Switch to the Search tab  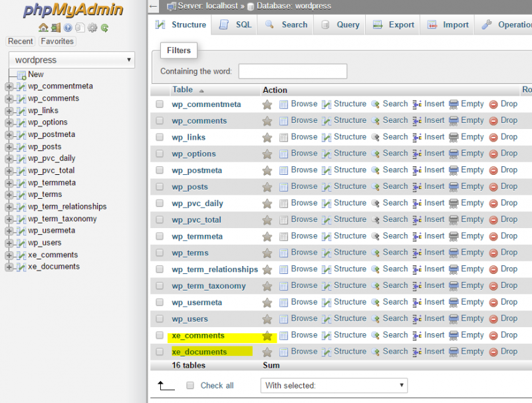[285, 25]
